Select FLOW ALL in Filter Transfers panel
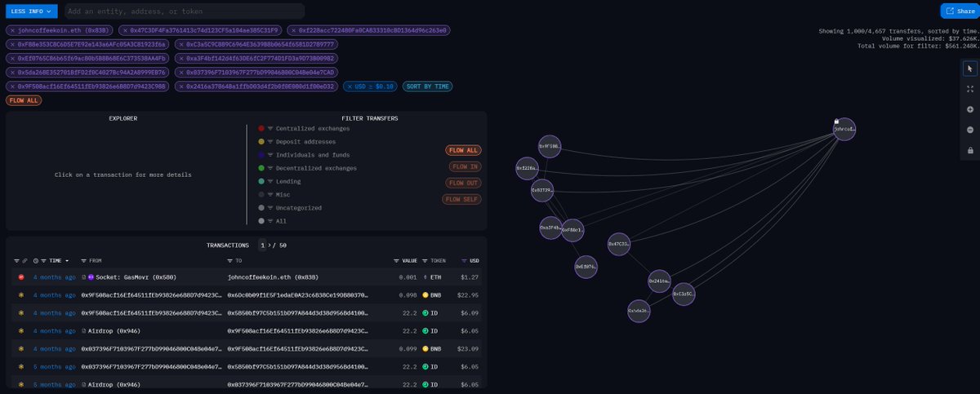Viewport: 980px width, 394px height. [x=462, y=150]
